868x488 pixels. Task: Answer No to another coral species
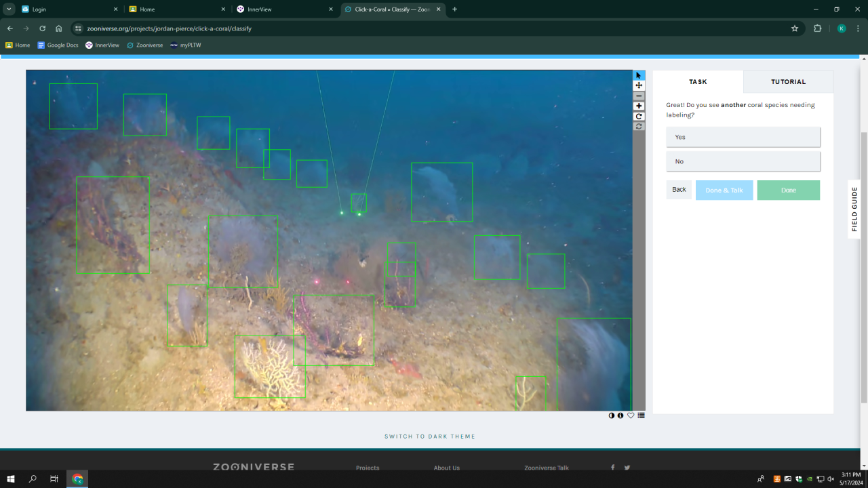point(743,161)
